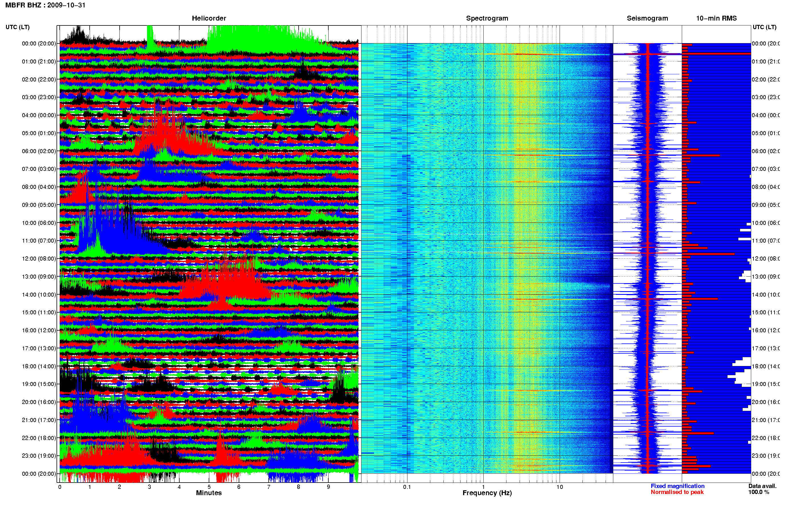Click the full '22:00 (18:00)' Helicorder time label
812x508 pixels.
tap(39, 438)
